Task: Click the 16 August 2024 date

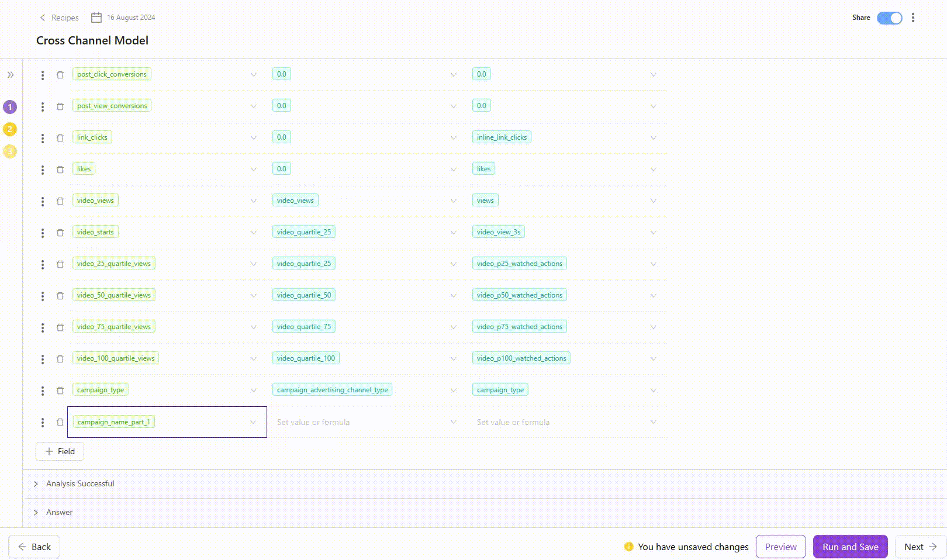Action: tap(131, 18)
